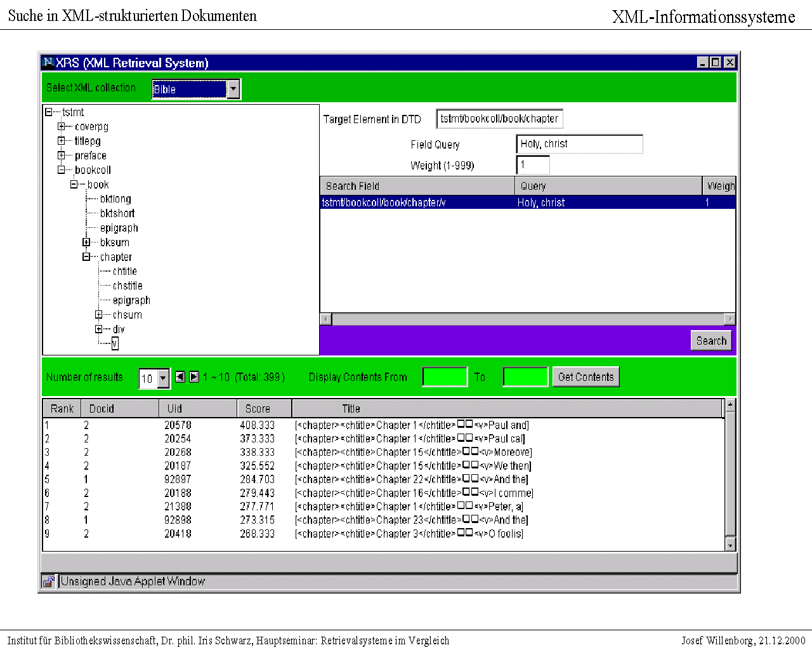Collapse the tstmt root tree node

49,112
